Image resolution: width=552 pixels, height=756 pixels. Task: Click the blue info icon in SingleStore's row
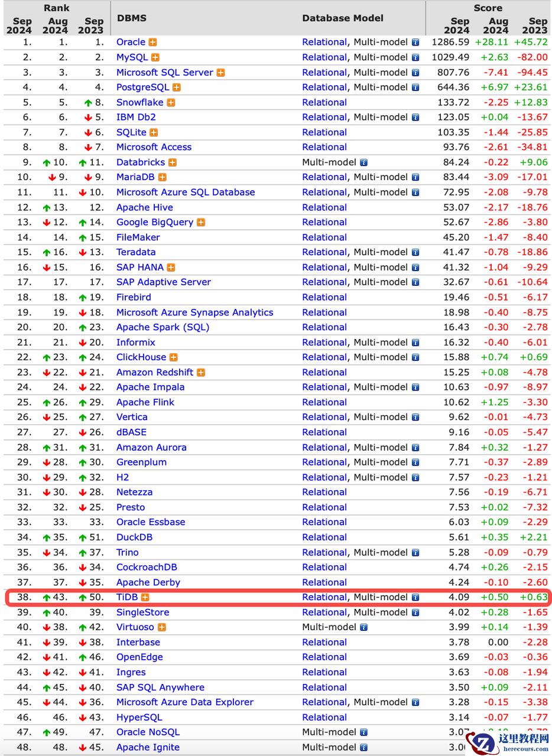[415, 612]
